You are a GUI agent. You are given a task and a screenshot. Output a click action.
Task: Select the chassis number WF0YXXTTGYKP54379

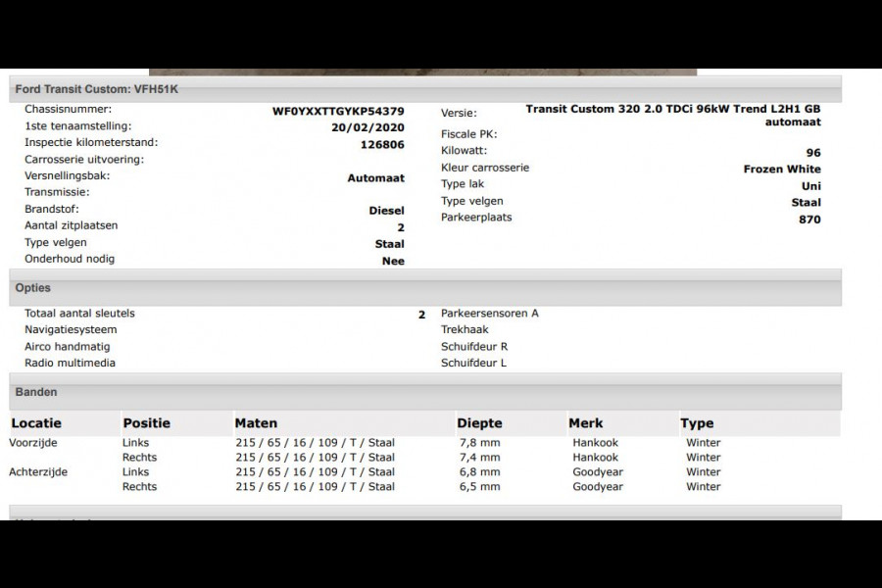coord(338,112)
